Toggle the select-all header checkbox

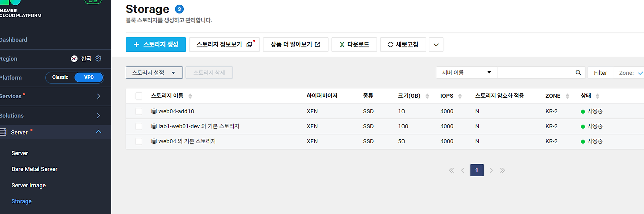tap(139, 96)
